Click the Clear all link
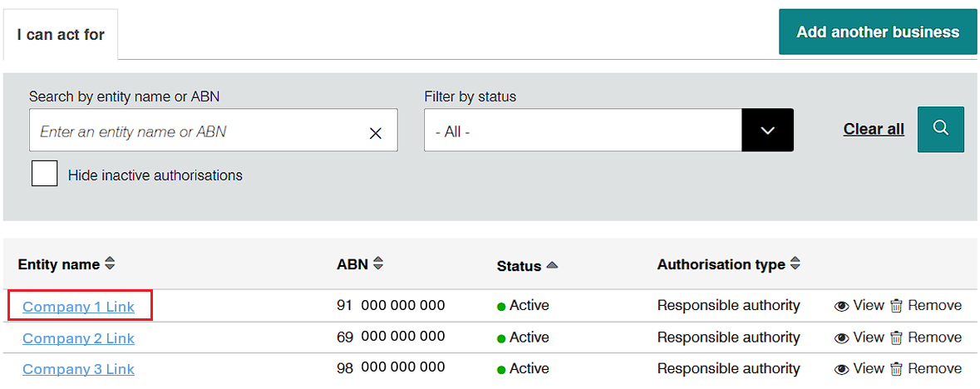The width and height of the screenshot is (980, 389). [x=873, y=129]
